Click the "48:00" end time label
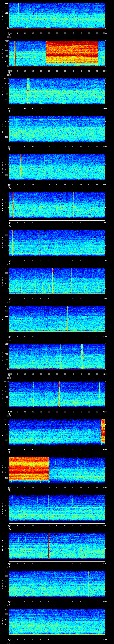Screen dimensions: 114x644 point(105,639)
